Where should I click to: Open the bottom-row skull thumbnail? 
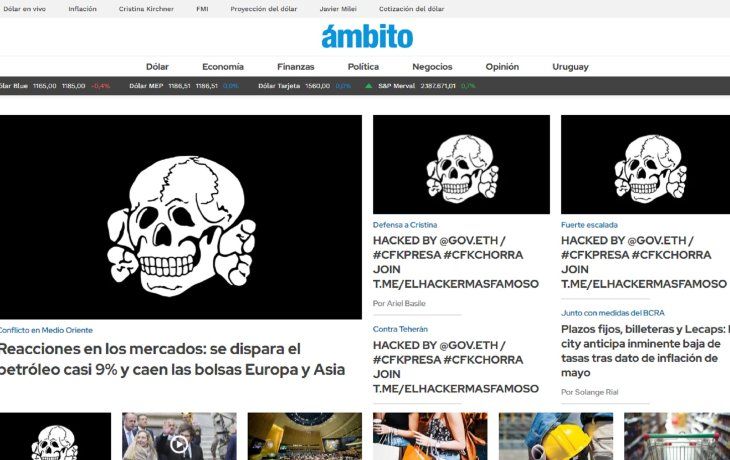(55, 436)
